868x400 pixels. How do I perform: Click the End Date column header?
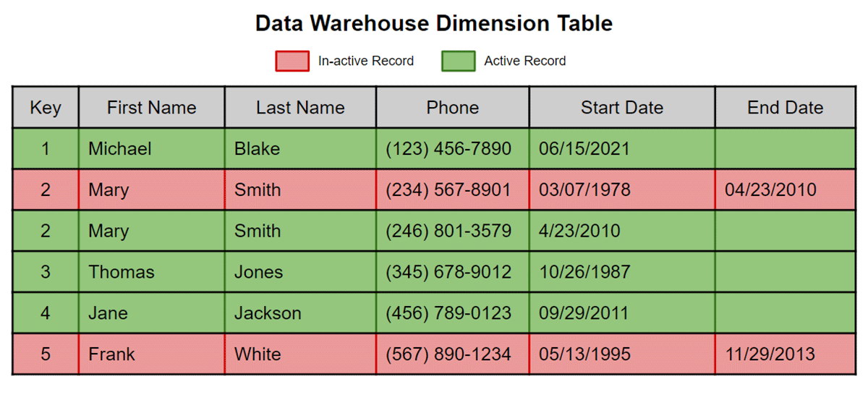[786, 108]
